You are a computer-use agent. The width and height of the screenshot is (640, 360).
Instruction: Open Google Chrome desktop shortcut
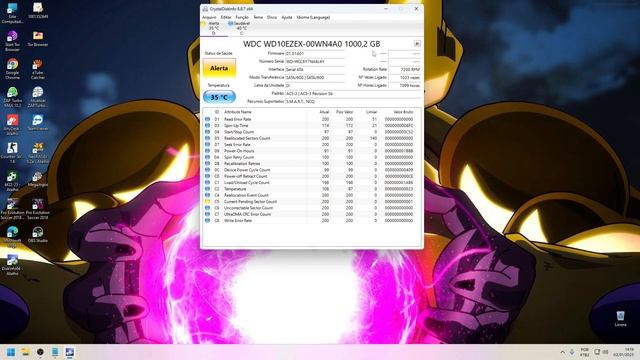click(x=12, y=69)
